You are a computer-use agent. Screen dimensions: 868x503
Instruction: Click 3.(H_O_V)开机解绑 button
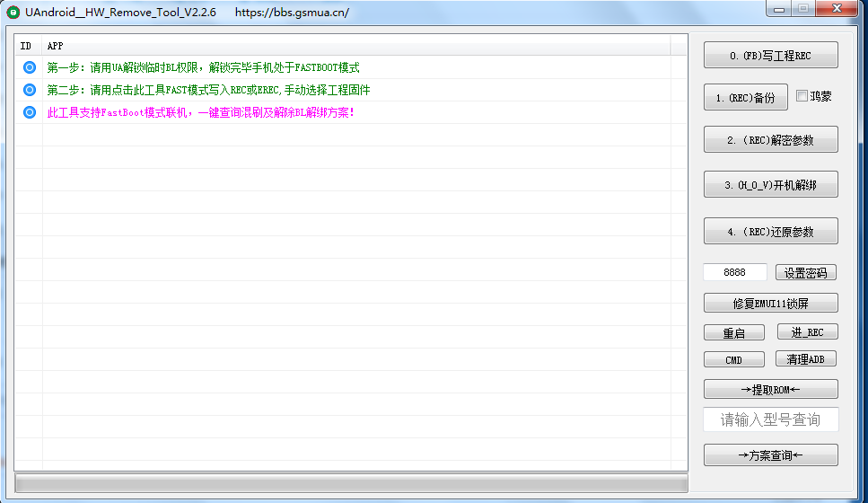770,185
